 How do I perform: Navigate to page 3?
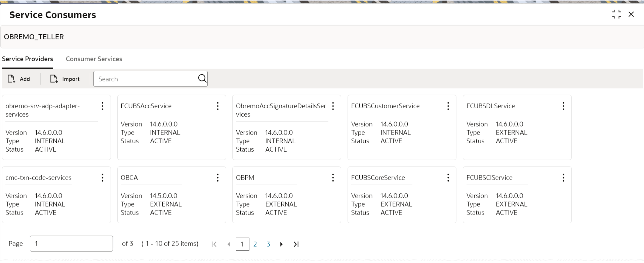pyautogui.click(x=268, y=244)
